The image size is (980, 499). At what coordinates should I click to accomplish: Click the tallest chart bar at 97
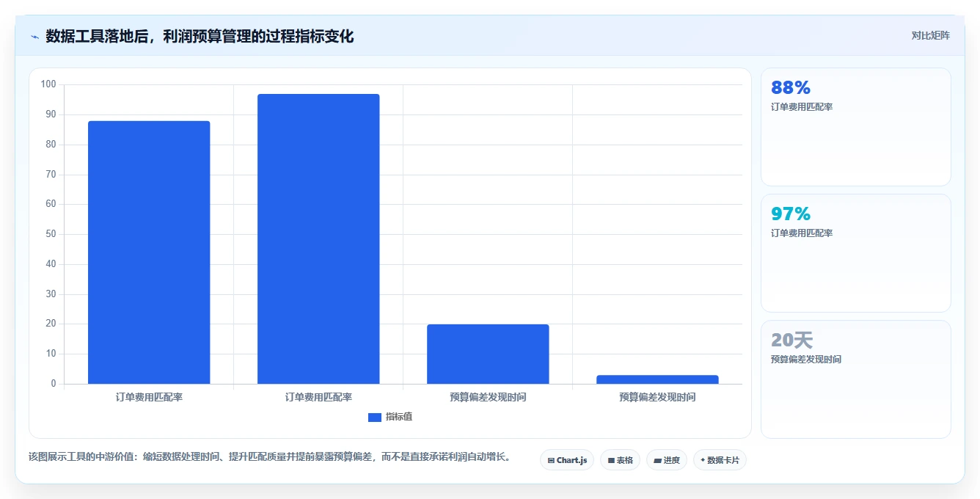pyautogui.click(x=318, y=238)
